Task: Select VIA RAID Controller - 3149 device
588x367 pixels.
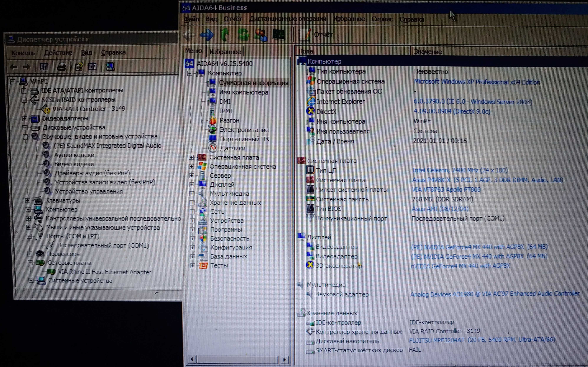Action: (89, 109)
